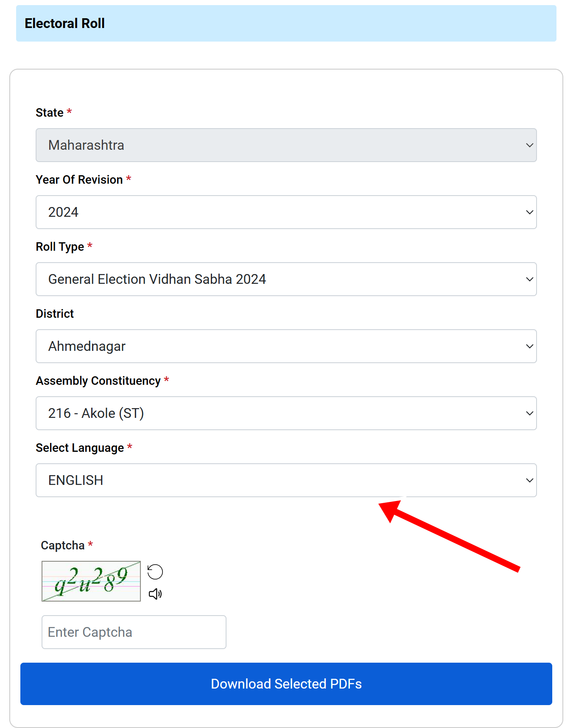Click the Download Selected PDFs button

[286, 684]
